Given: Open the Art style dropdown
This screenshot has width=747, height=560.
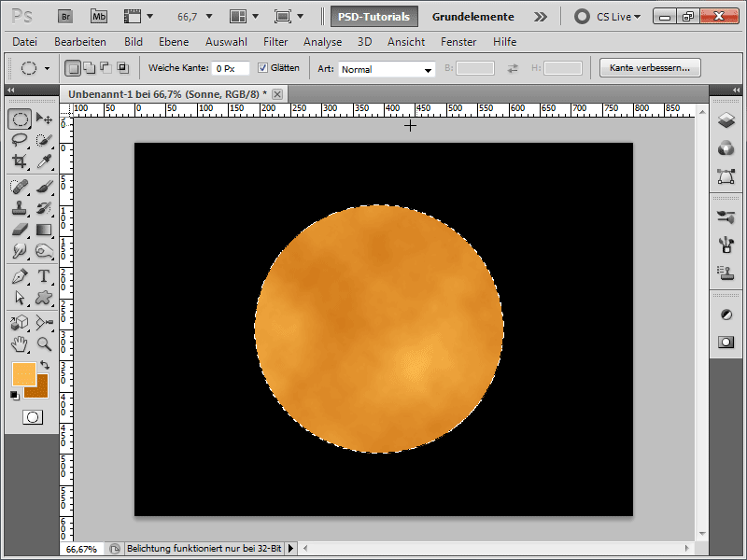Looking at the screenshot, I should point(387,69).
